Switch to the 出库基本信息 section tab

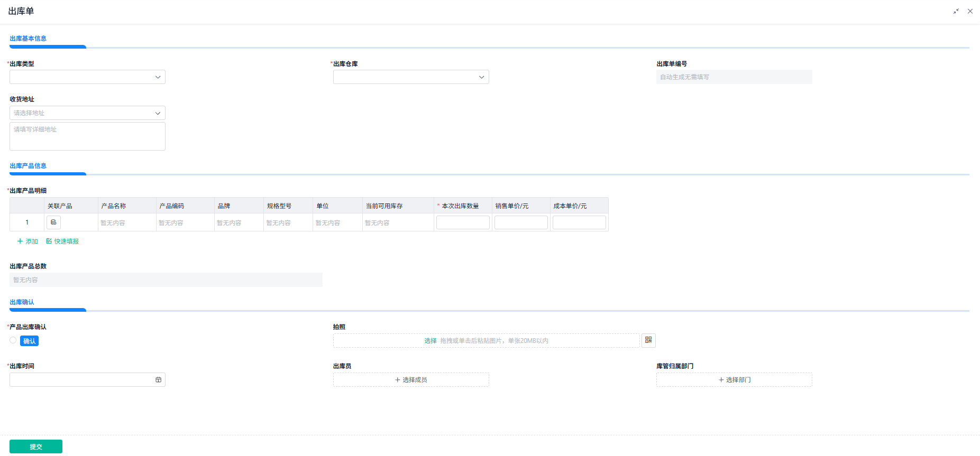point(28,39)
